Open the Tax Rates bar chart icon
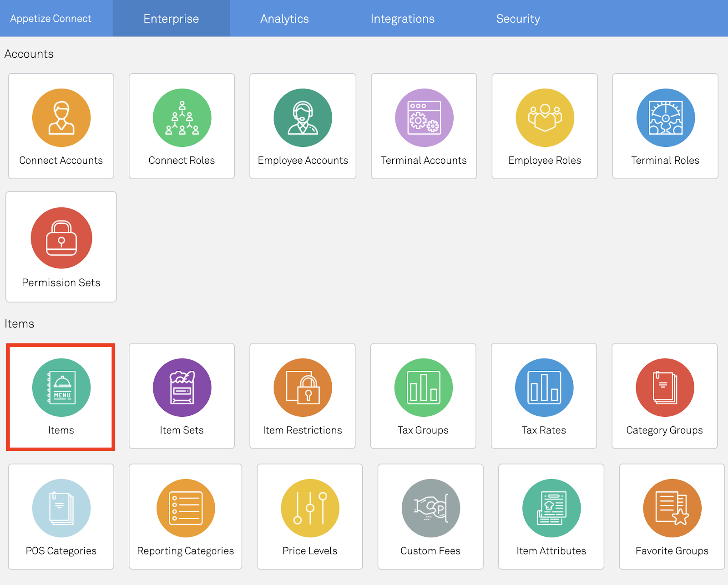 tap(544, 388)
